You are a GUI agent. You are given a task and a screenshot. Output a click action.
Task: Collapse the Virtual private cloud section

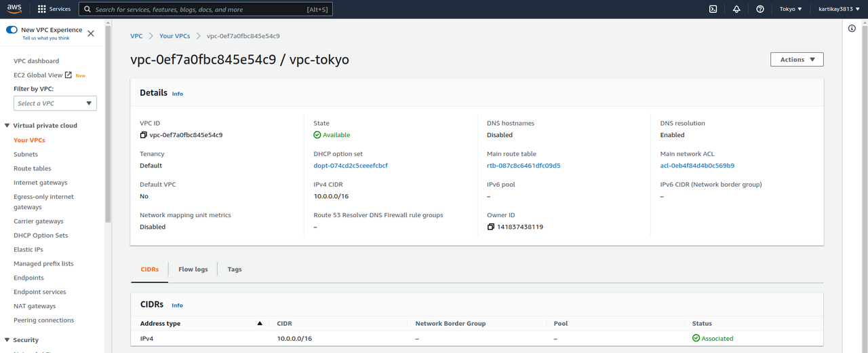tap(7, 126)
